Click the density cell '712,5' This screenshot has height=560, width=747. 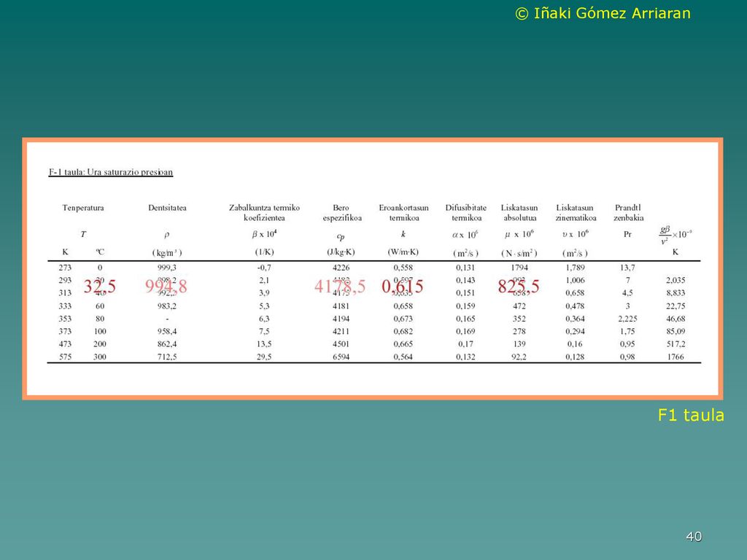coord(167,357)
